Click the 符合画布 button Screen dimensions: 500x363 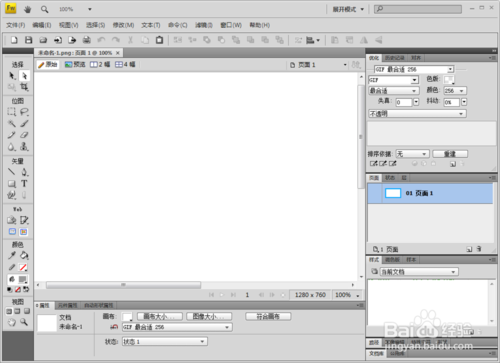point(268,316)
